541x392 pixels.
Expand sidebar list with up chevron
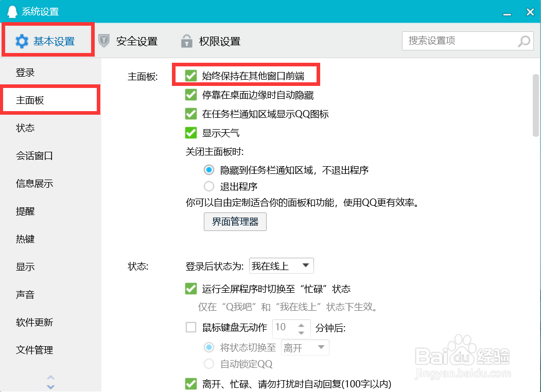click(51, 378)
